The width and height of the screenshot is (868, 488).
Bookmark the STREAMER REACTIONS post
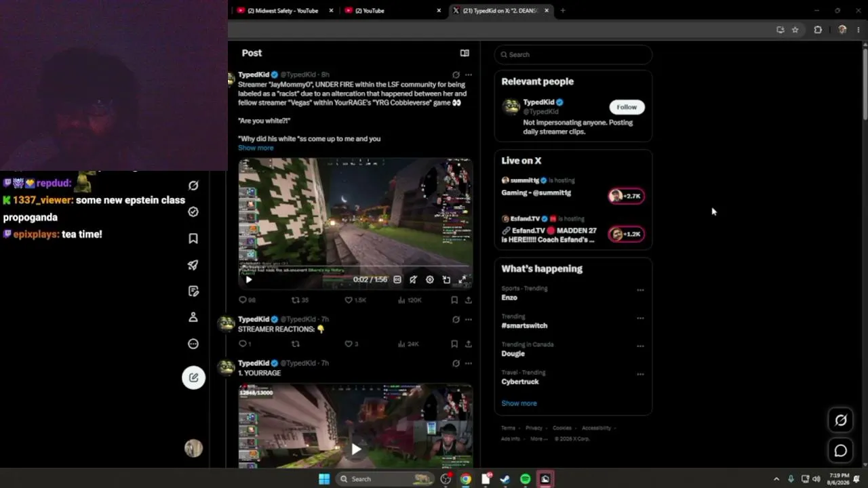[x=454, y=344]
